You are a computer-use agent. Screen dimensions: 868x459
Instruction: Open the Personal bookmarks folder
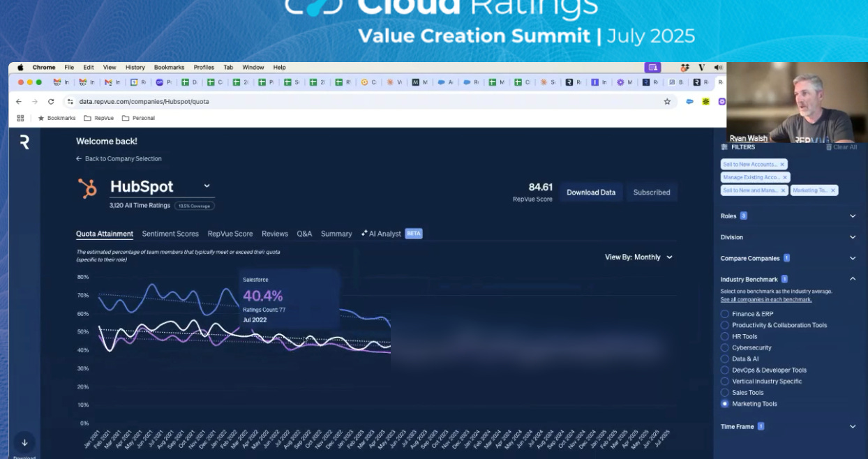coord(138,118)
